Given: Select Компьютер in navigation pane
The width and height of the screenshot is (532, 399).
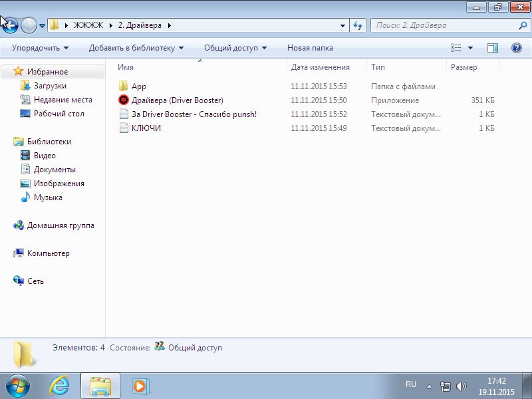Looking at the screenshot, I should pyautogui.click(x=48, y=253).
